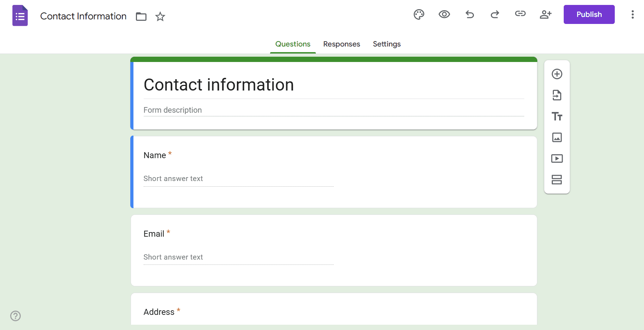Undo the last change
The width and height of the screenshot is (644, 330).
[x=469, y=14]
